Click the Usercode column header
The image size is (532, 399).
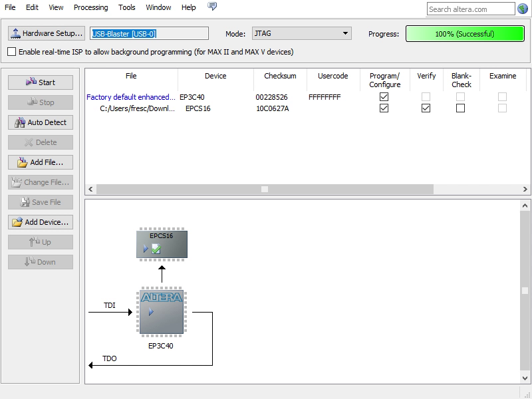click(x=333, y=76)
